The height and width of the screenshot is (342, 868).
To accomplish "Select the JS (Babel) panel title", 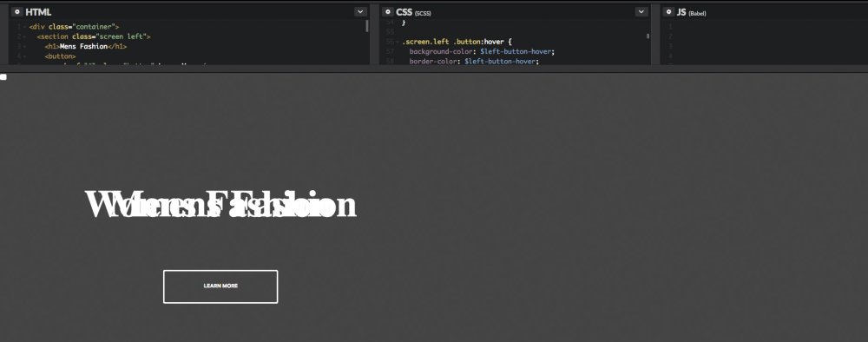I will 692,11.
